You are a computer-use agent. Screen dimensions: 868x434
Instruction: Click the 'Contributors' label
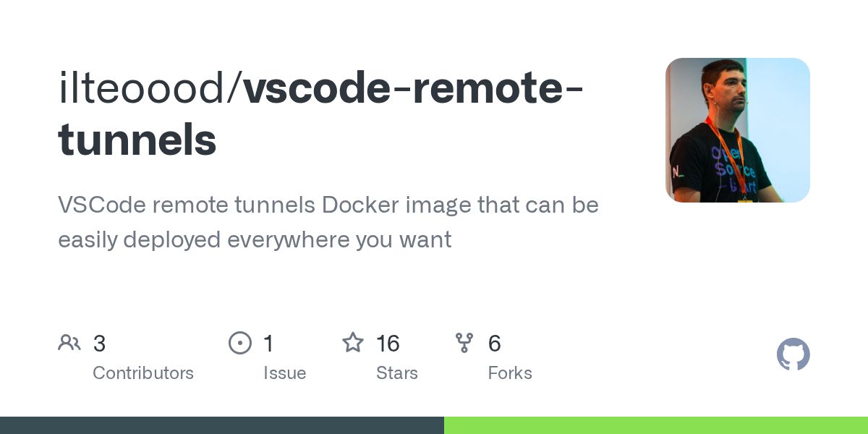(x=143, y=373)
